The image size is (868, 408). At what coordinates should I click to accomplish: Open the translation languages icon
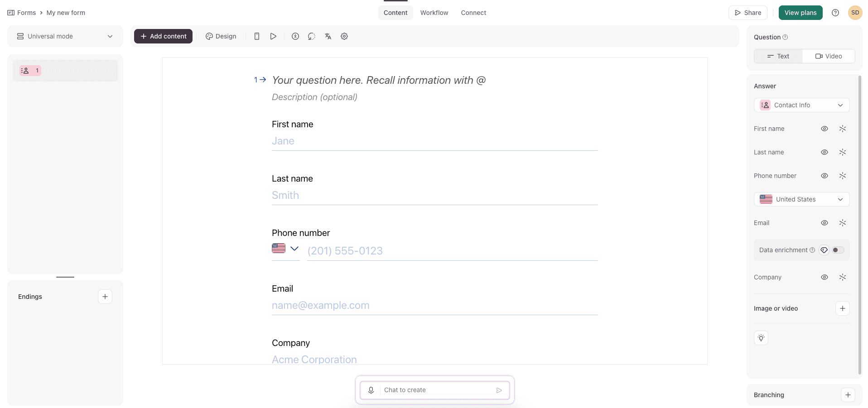(x=328, y=36)
